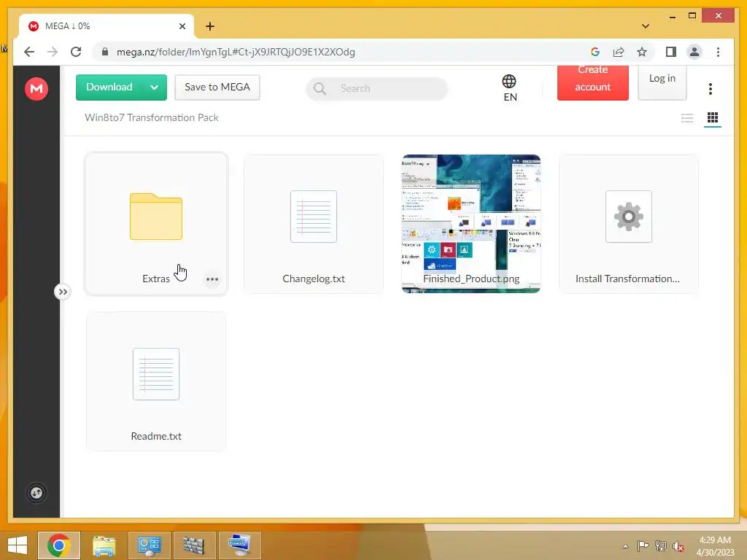Click the Create account button
This screenshot has width=747, height=560.
tap(592, 82)
